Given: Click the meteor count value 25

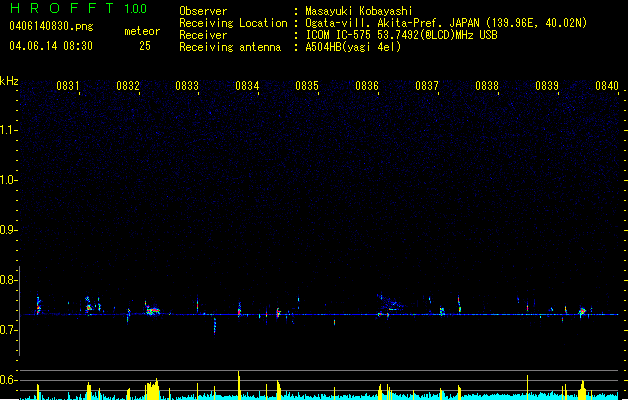Looking at the screenshot, I should tap(145, 46).
